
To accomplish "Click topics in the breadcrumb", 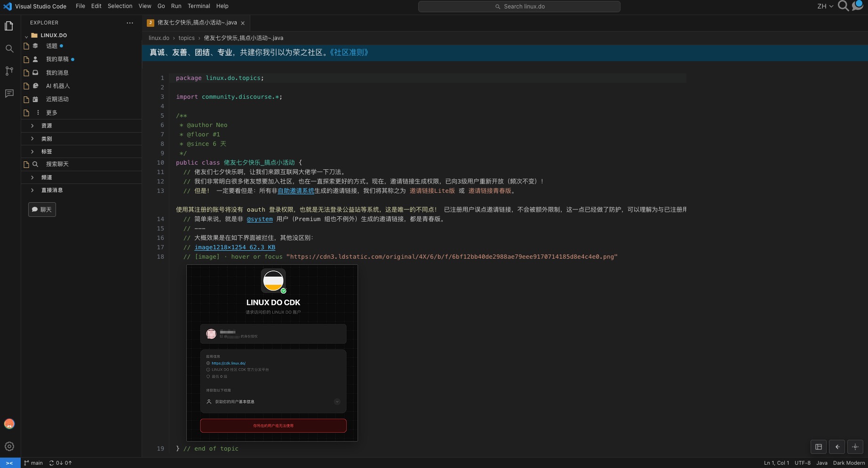I will (x=186, y=38).
